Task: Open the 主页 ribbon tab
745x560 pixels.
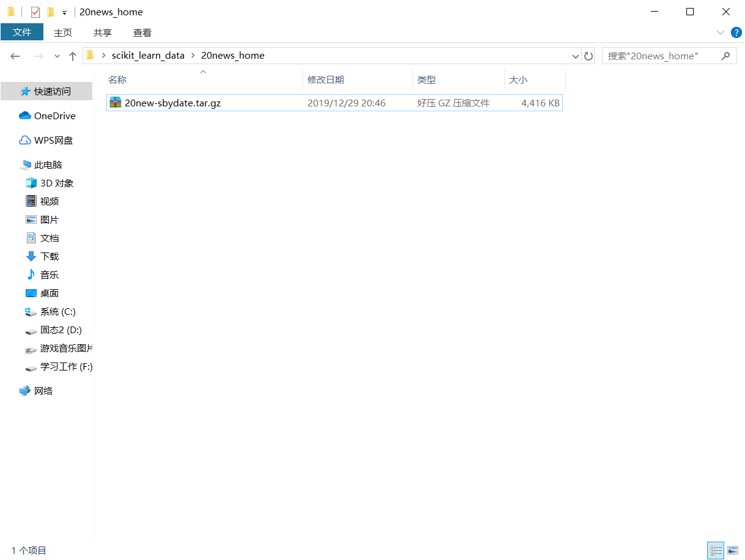Action: [63, 32]
